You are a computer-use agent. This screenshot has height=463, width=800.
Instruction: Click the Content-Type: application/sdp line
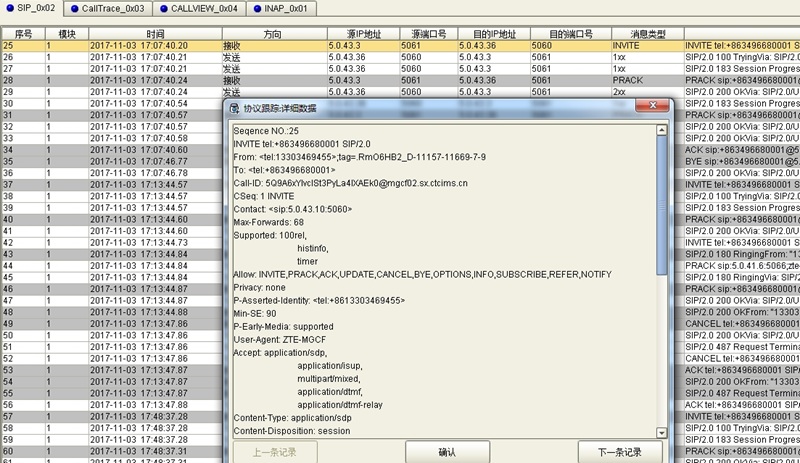292,418
